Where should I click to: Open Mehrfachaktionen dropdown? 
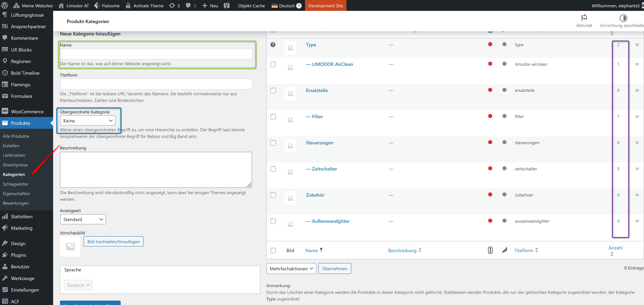coord(291,268)
